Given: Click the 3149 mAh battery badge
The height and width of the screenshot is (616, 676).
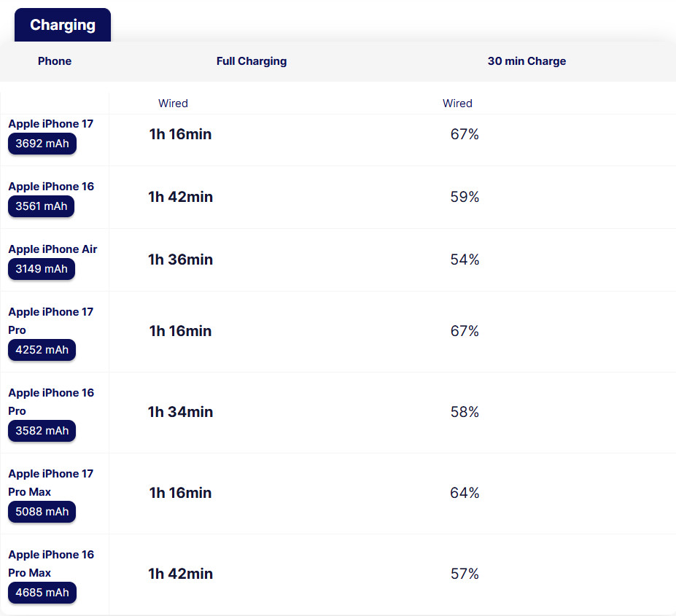Looking at the screenshot, I should coord(42,269).
